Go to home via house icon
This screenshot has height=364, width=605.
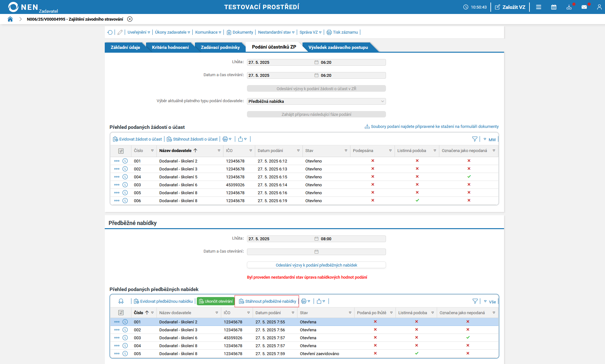[10, 19]
